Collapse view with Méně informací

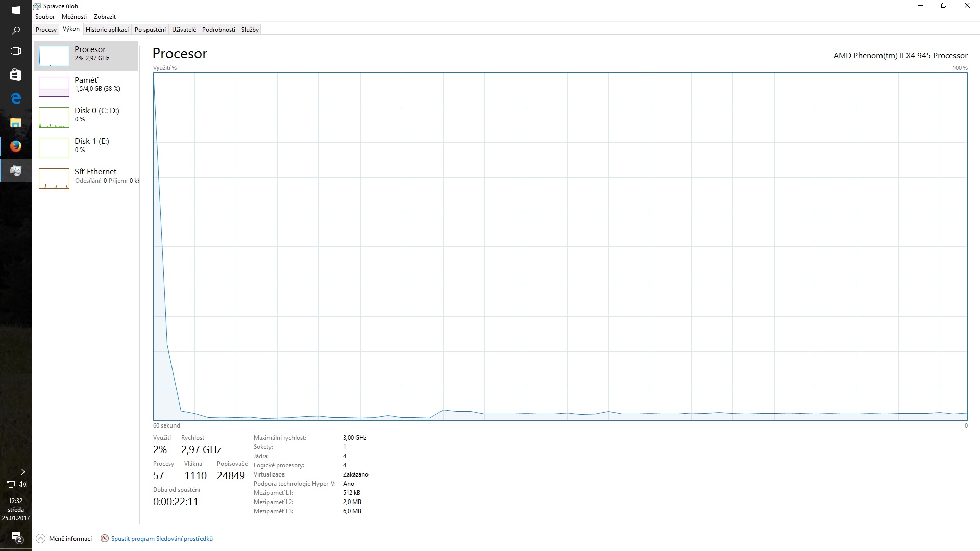[x=64, y=539]
